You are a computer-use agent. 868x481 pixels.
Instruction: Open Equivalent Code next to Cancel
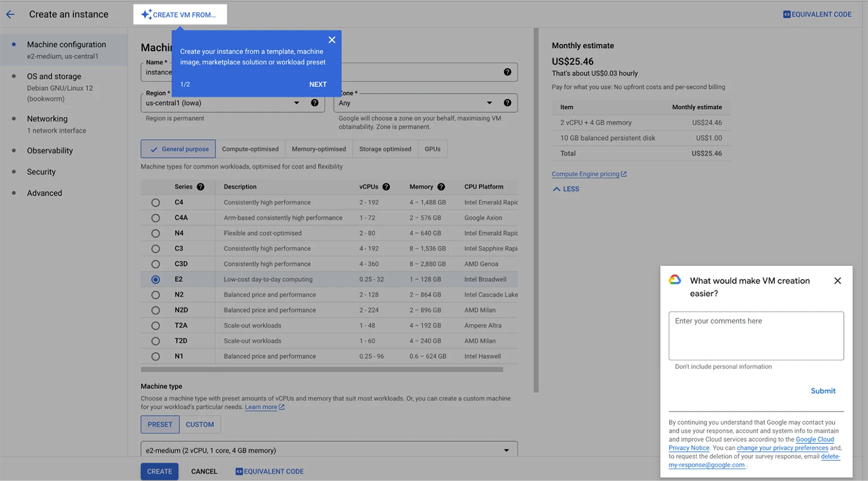pyautogui.click(x=270, y=471)
